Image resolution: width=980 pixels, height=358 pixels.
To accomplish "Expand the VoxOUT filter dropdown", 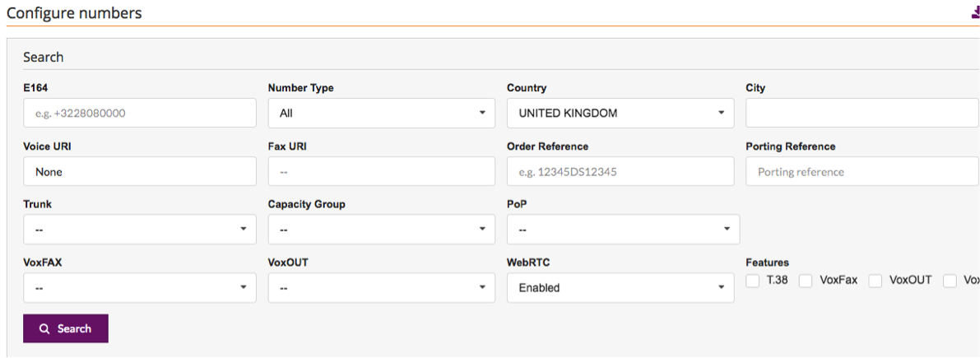I will click(x=381, y=288).
